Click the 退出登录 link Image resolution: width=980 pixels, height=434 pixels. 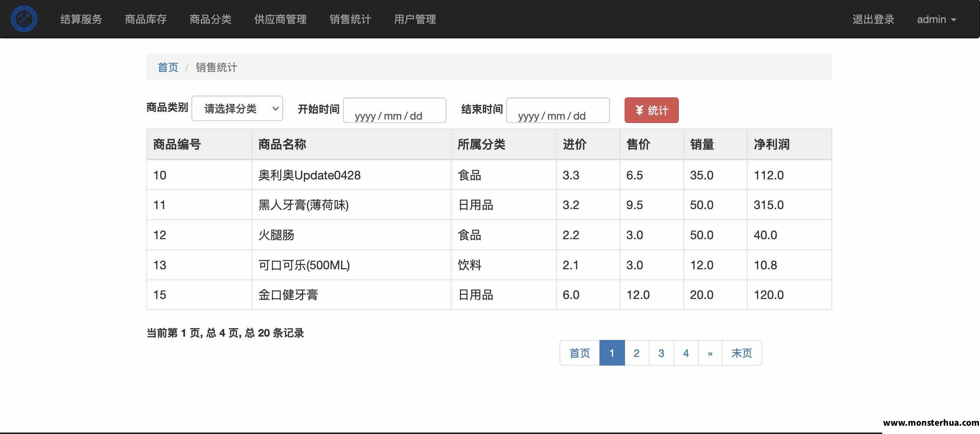[x=873, y=19]
